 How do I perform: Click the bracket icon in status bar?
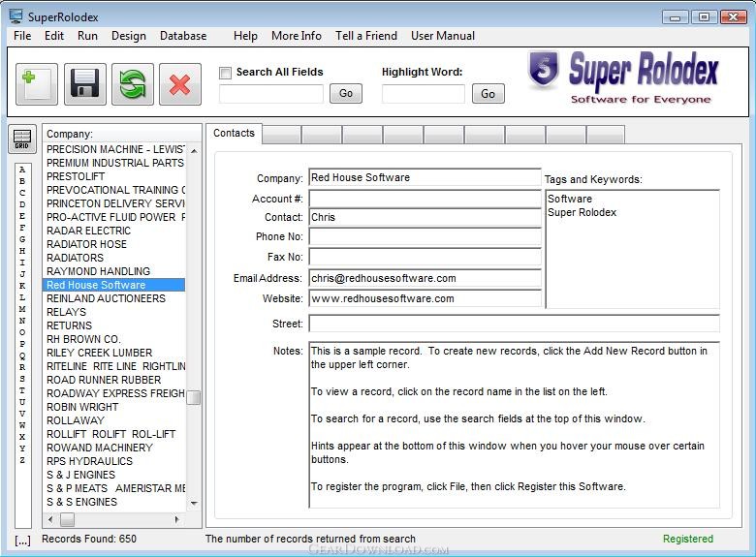point(21,539)
